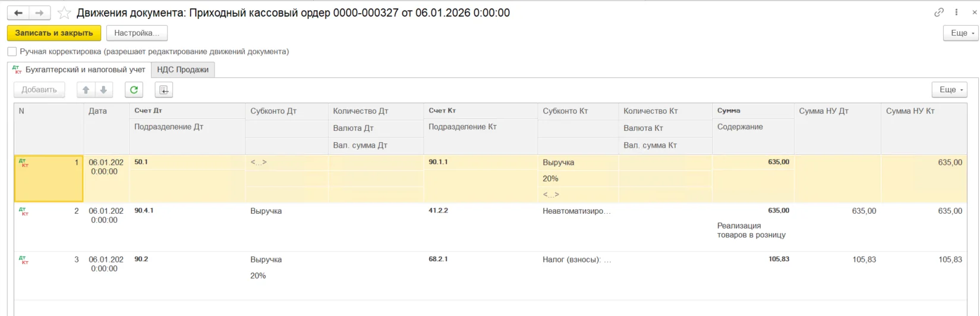
Task: Click the Дата column header
Action: tap(106, 129)
